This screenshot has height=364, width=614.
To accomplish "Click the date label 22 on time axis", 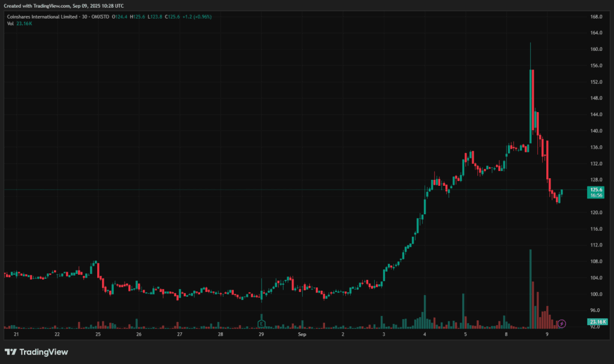I will pyautogui.click(x=57, y=334).
